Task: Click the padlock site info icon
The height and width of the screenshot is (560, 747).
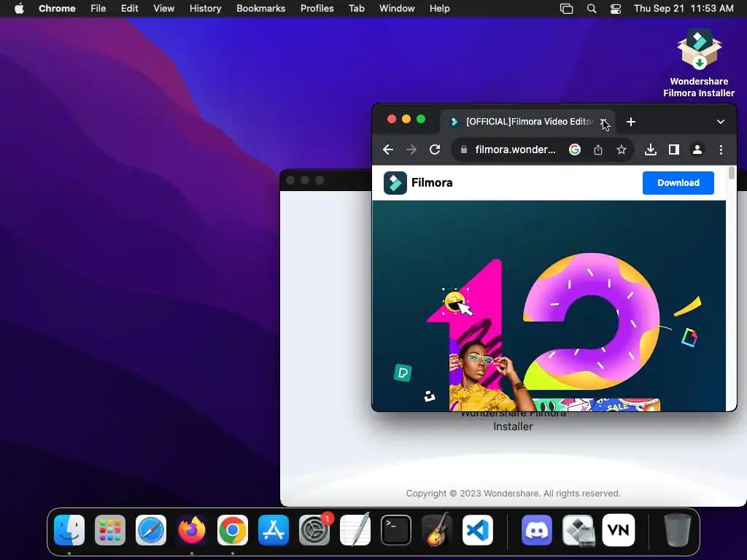Action: point(463,149)
